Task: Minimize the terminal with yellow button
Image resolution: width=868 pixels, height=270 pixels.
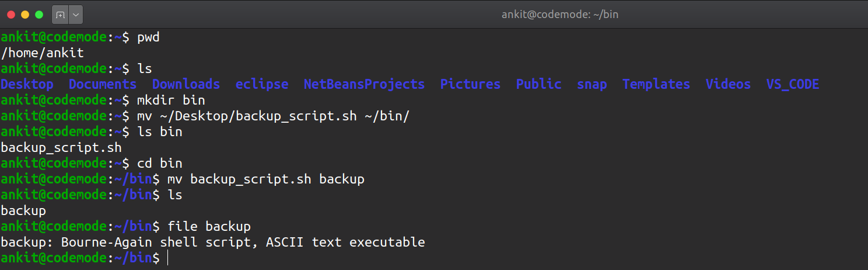Action: pos(25,14)
